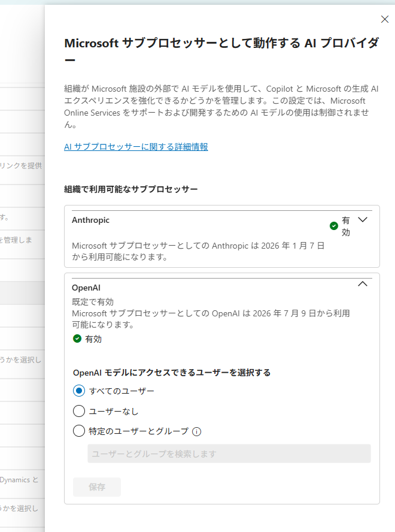Click the ユーザーとグループを検索します search field
The width and height of the screenshot is (395, 532).
coord(229,454)
